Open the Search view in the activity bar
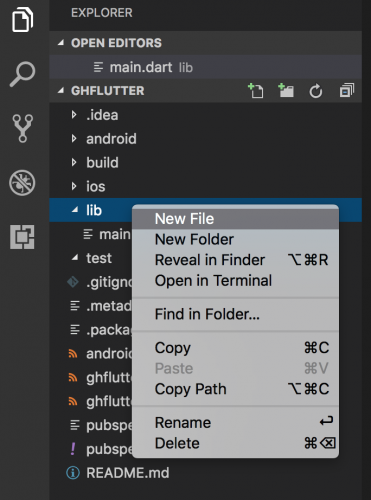 23,74
